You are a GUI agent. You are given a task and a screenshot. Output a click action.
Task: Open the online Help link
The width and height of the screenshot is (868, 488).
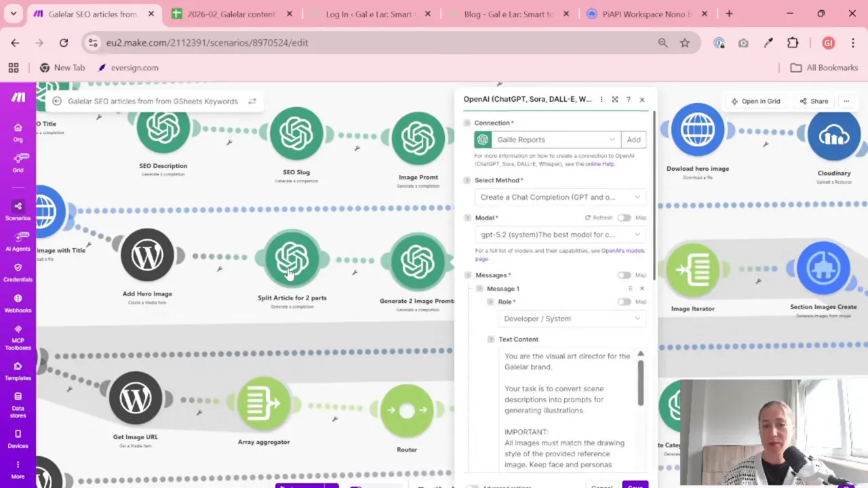599,164
